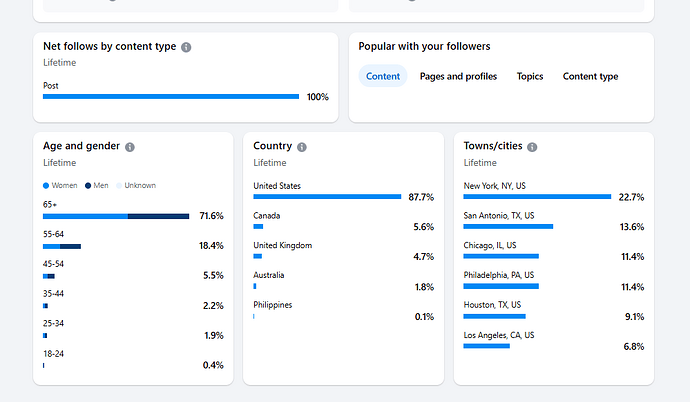Switch to Pages and profiles tab
This screenshot has height=402, width=690.
coord(458,76)
